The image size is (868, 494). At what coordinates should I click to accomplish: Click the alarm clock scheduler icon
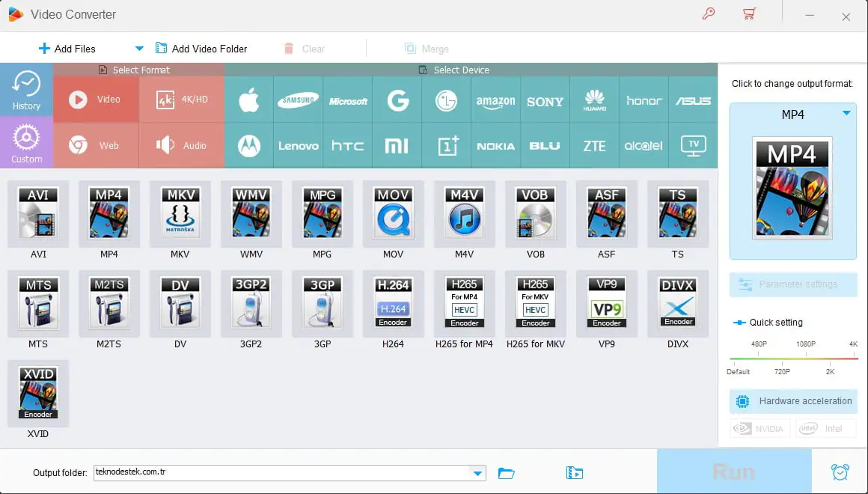[x=840, y=472]
